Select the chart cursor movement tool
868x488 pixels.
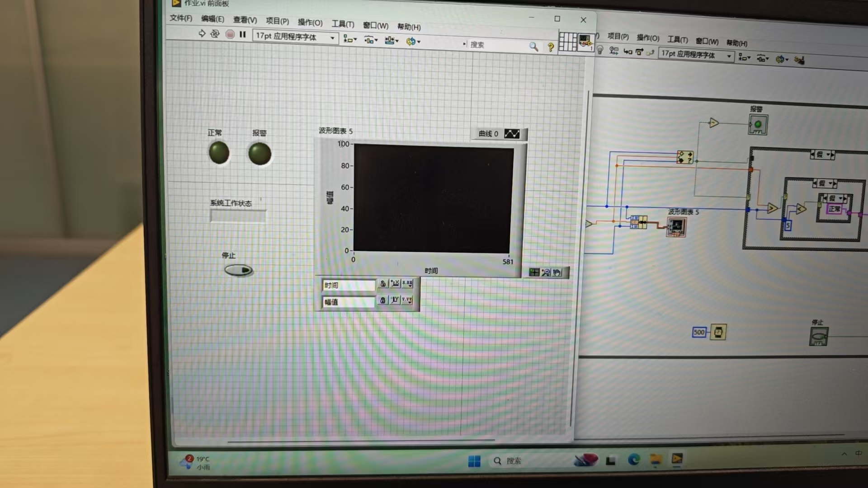click(x=534, y=272)
